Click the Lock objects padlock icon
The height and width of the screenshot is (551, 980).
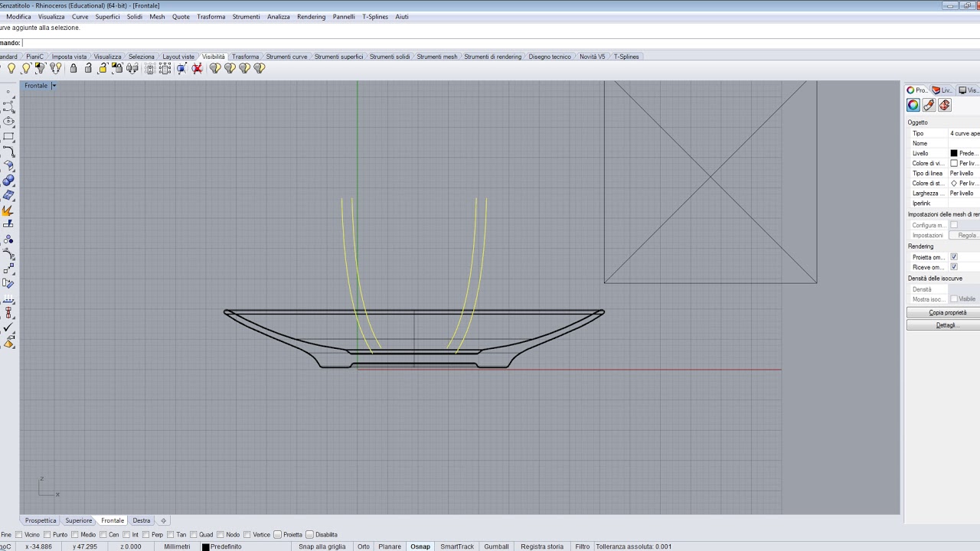[x=73, y=68]
